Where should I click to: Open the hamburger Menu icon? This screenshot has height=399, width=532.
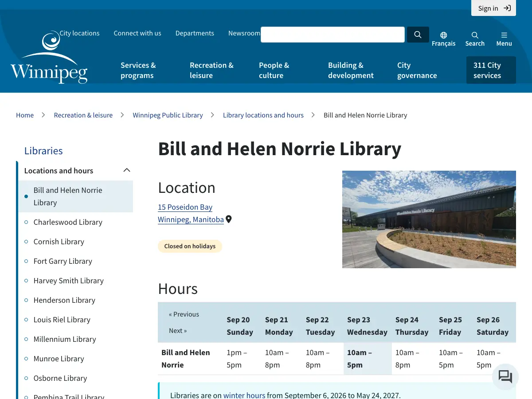point(504,39)
